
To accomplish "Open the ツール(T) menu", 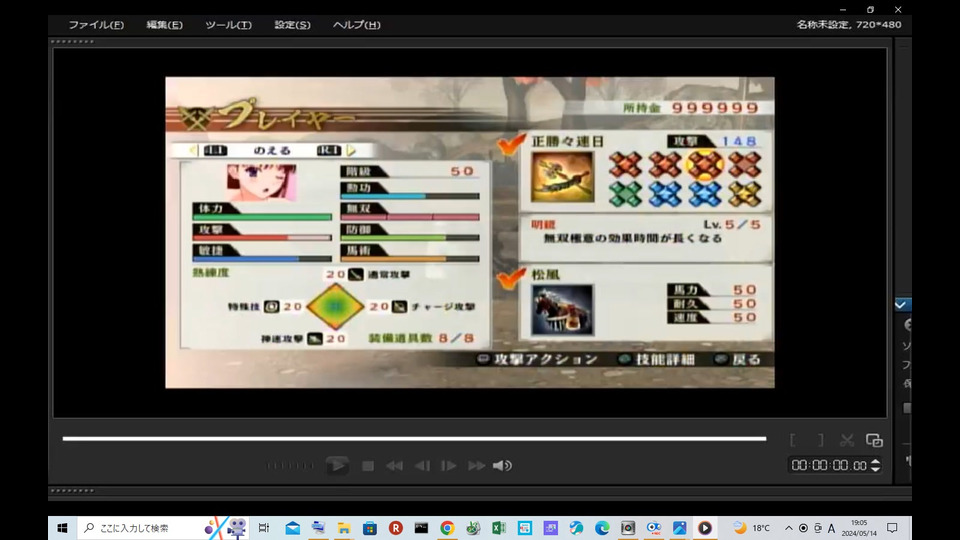I will (228, 25).
